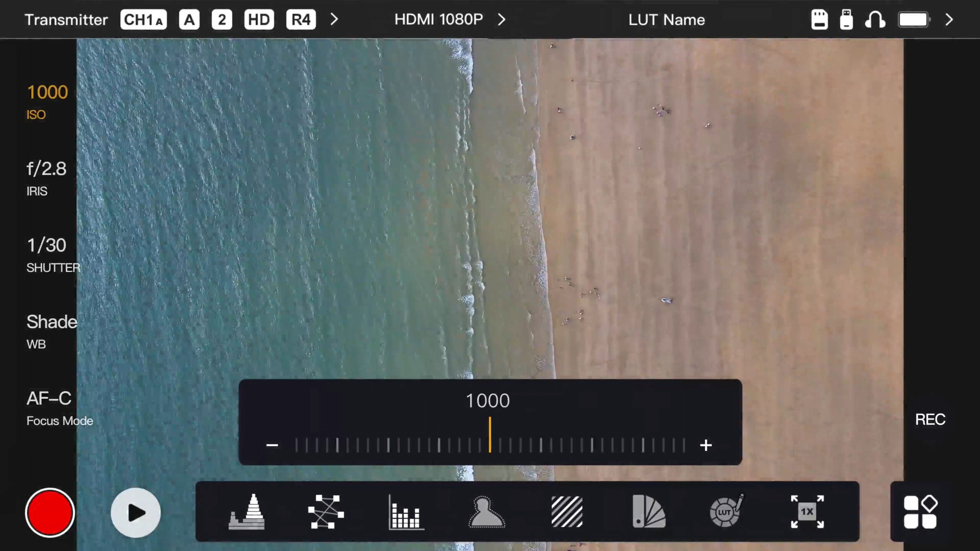Expand HDMI 1080P options arrow
The width and height of the screenshot is (980, 551).
[501, 19]
